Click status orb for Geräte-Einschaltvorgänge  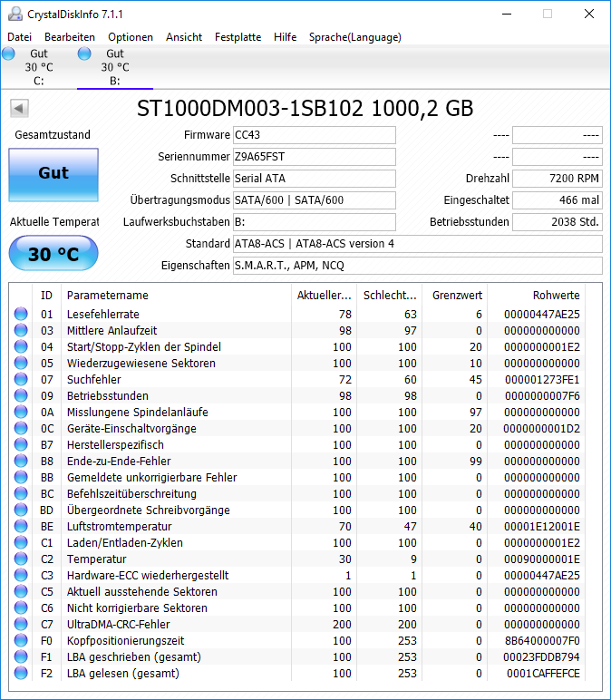(21, 428)
